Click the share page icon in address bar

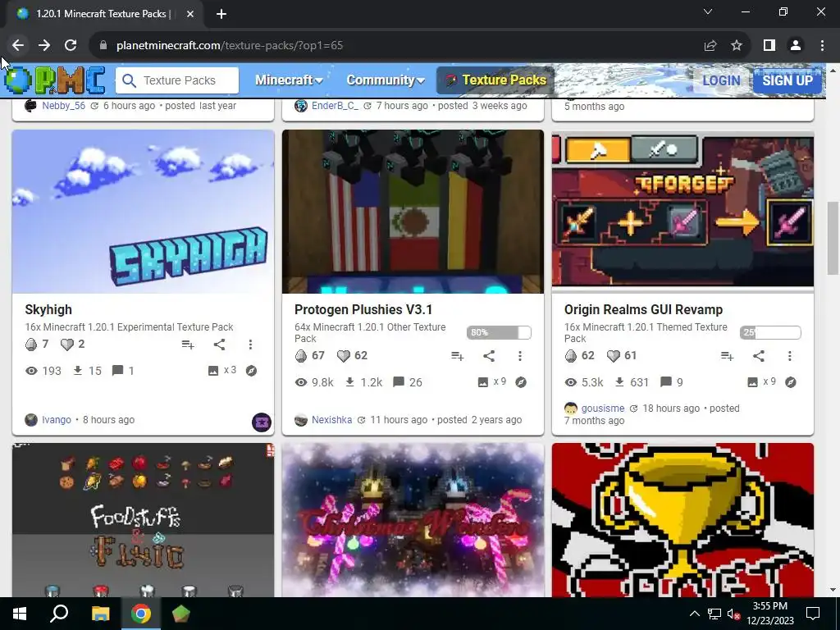point(710,46)
